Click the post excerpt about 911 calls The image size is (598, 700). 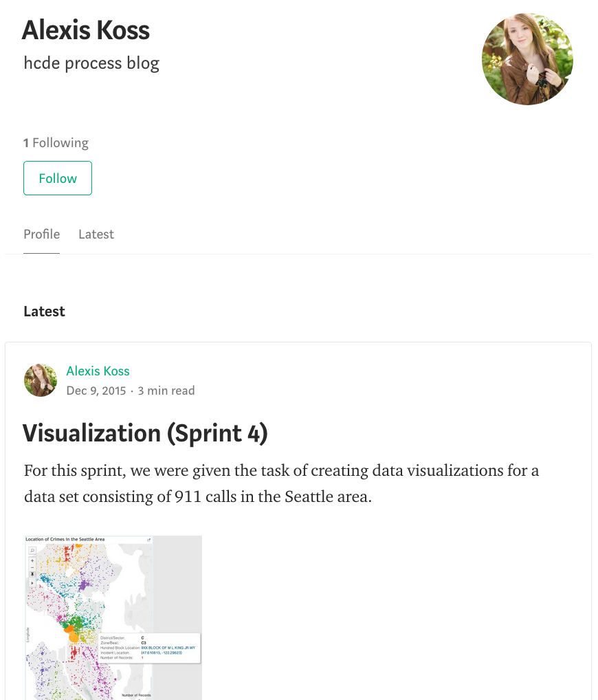point(281,483)
